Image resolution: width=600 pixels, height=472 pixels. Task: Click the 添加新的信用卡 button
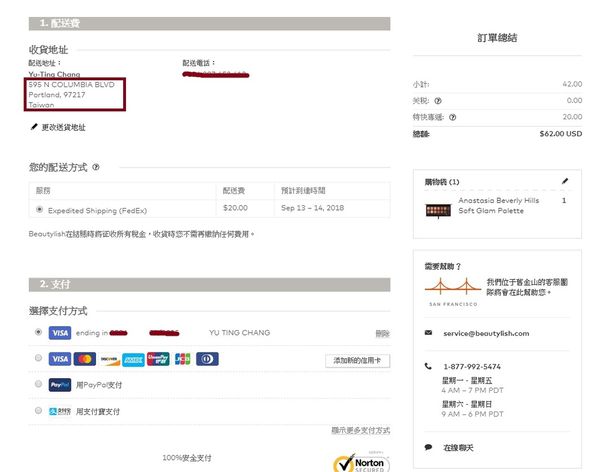coord(357,359)
